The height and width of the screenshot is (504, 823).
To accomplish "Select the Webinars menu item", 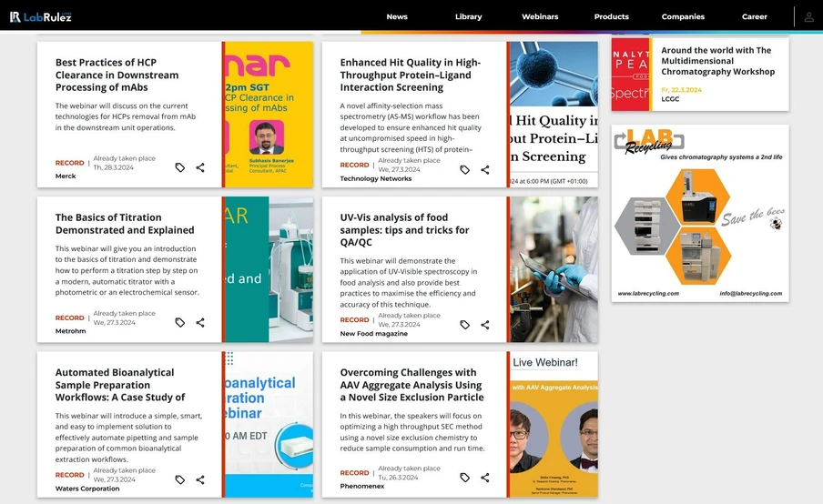I will pos(540,16).
